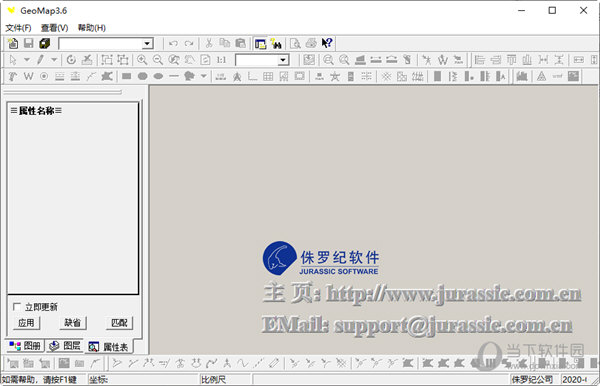Image resolution: width=600 pixels, height=386 pixels.
Task: Click the Copy icon in toolbar
Action: pyautogui.click(x=225, y=44)
